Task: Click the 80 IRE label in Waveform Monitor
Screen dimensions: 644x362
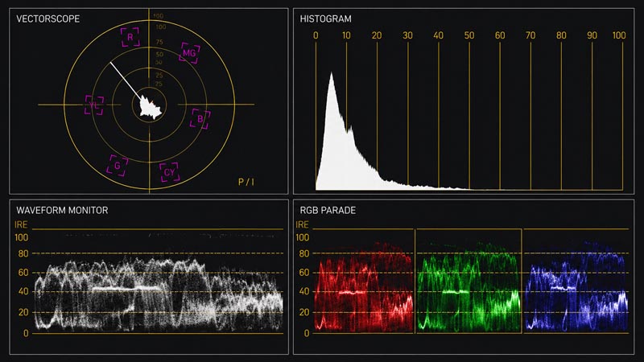Action: [x=23, y=253]
